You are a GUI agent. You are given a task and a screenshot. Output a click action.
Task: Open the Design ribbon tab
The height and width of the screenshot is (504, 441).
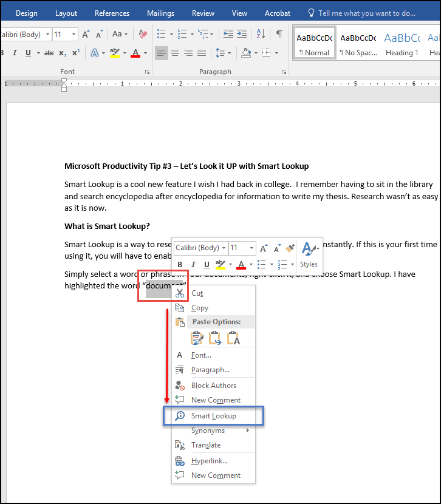pos(27,13)
